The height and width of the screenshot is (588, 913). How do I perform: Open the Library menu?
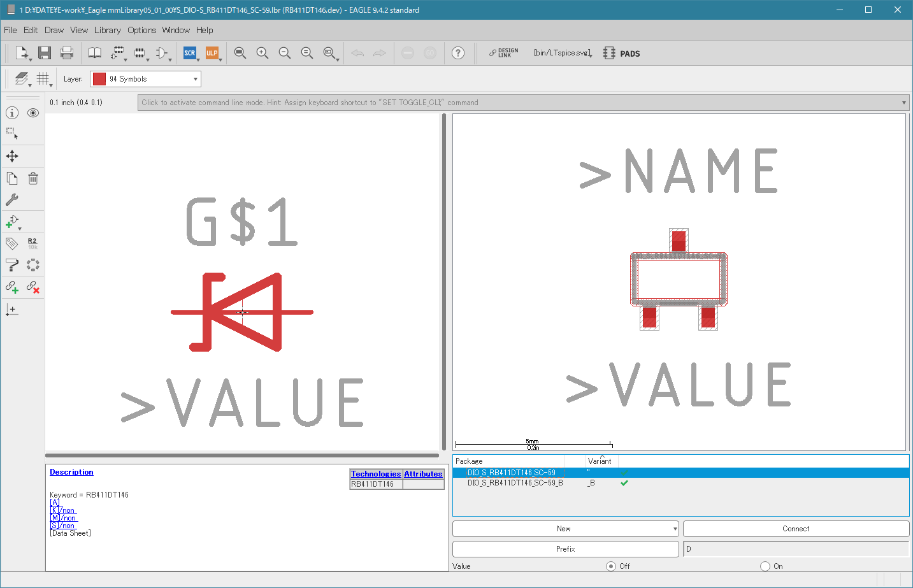107,30
